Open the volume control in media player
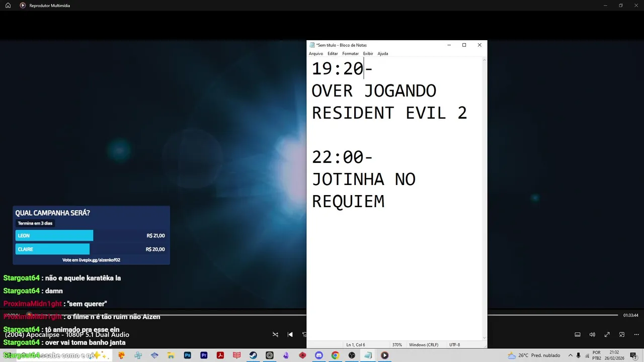Image resolution: width=644 pixels, height=362 pixels. click(592, 334)
